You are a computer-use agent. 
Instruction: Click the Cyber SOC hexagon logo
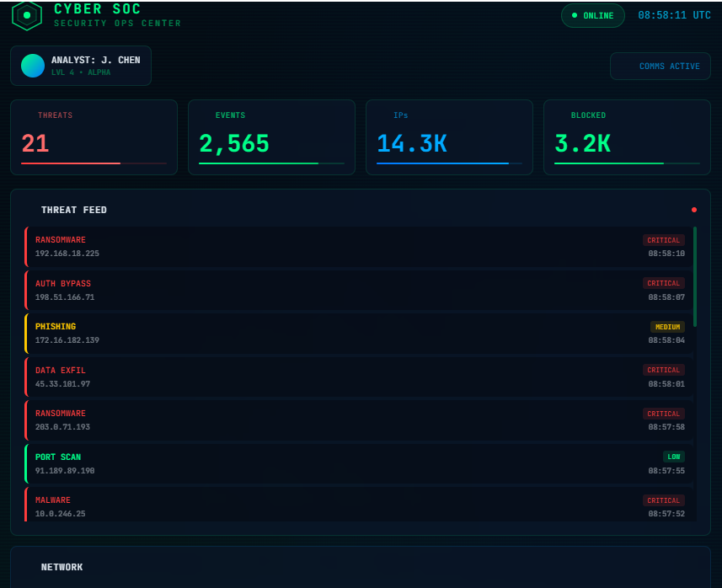click(x=27, y=15)
